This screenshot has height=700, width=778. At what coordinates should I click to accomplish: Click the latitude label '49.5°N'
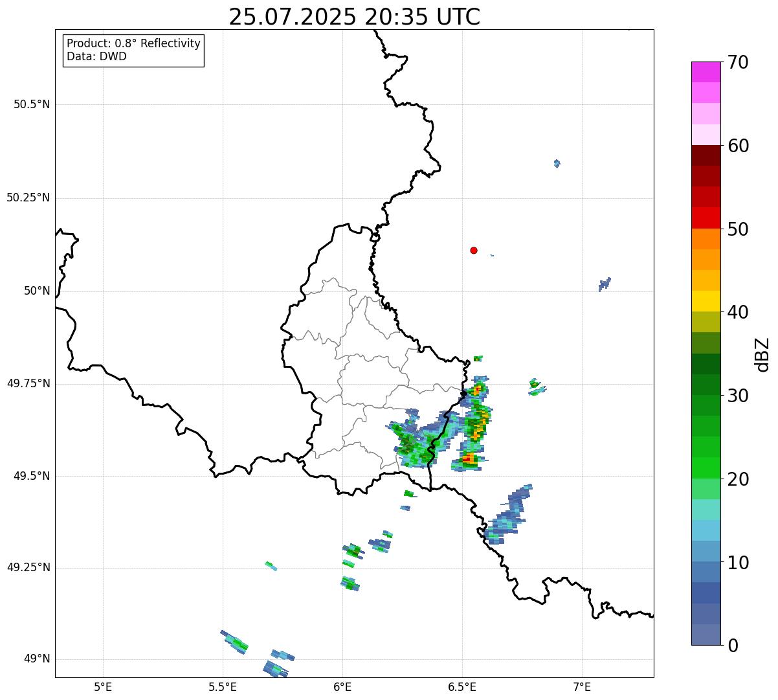tap(31, 477)
